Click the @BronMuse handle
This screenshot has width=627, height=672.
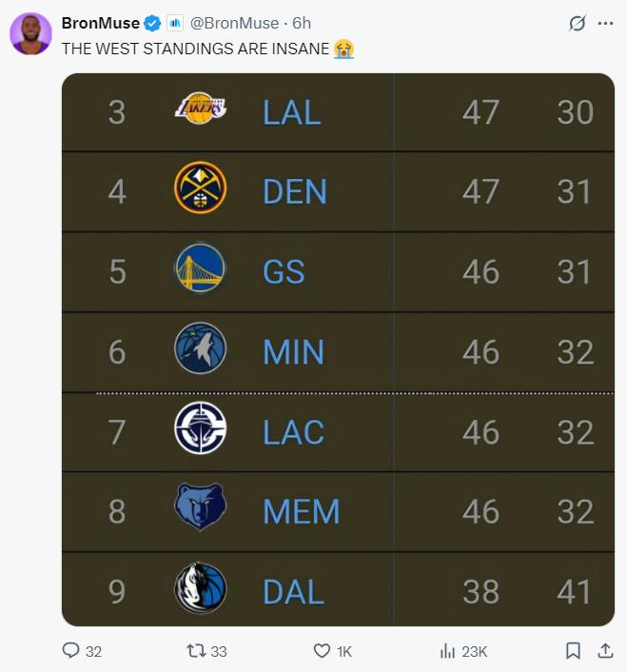point(234,23)
